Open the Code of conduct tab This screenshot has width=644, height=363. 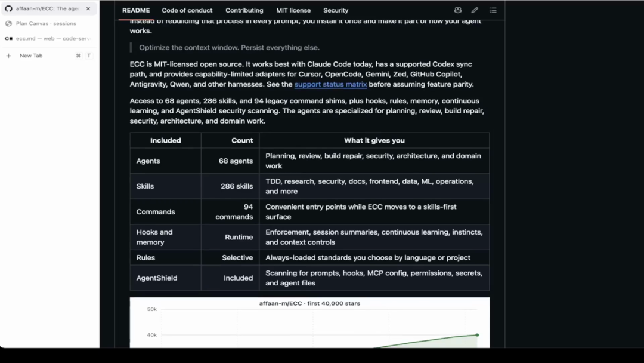tap(187, 10)
